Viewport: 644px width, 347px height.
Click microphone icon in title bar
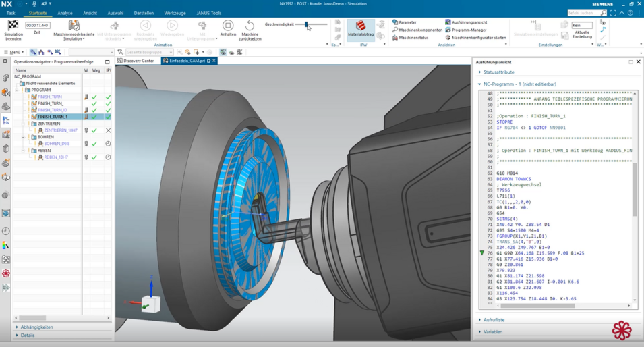[34, 3]
